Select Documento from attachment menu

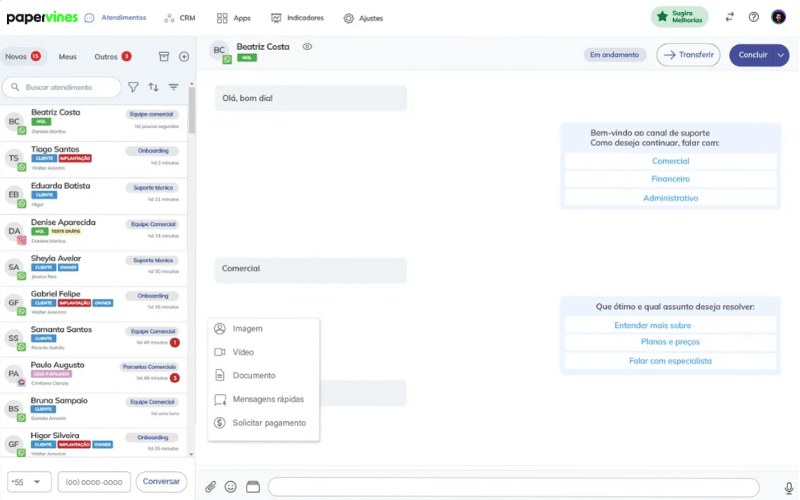[x=263, y=376]
